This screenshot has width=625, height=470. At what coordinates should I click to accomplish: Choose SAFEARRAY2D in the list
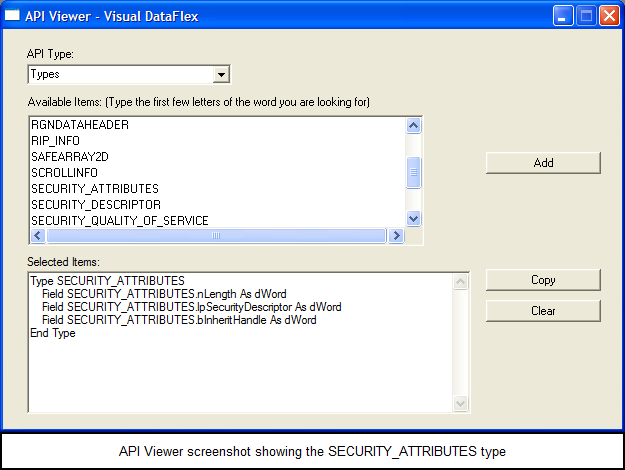(x=70, y=157)
